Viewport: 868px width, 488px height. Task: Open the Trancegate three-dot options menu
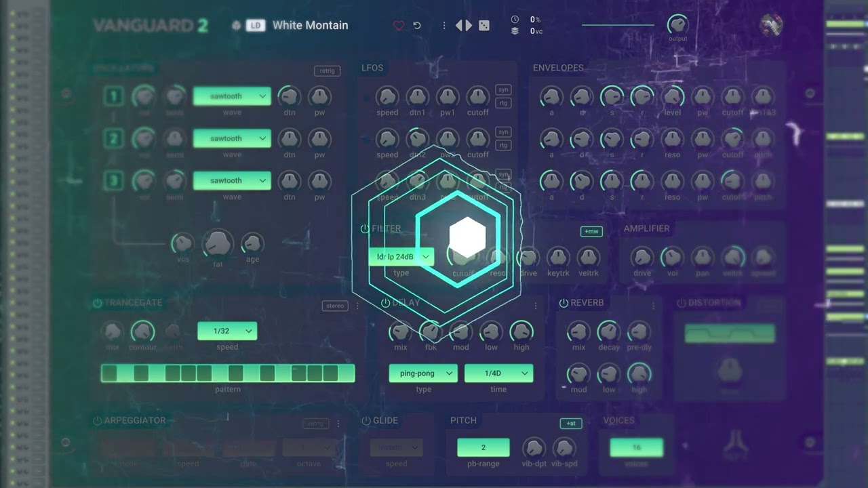(358, 306)
